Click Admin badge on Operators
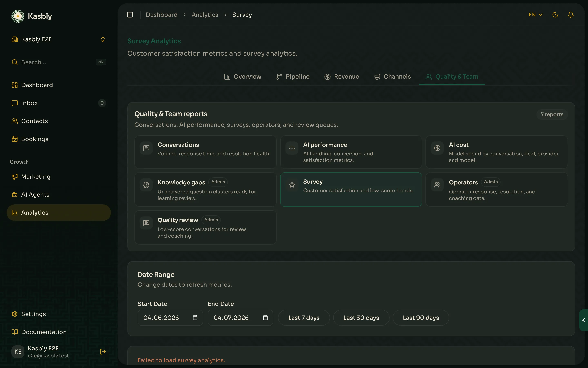Image resolution: width=588 pixels, height=368 pixels. coord(491,182)
